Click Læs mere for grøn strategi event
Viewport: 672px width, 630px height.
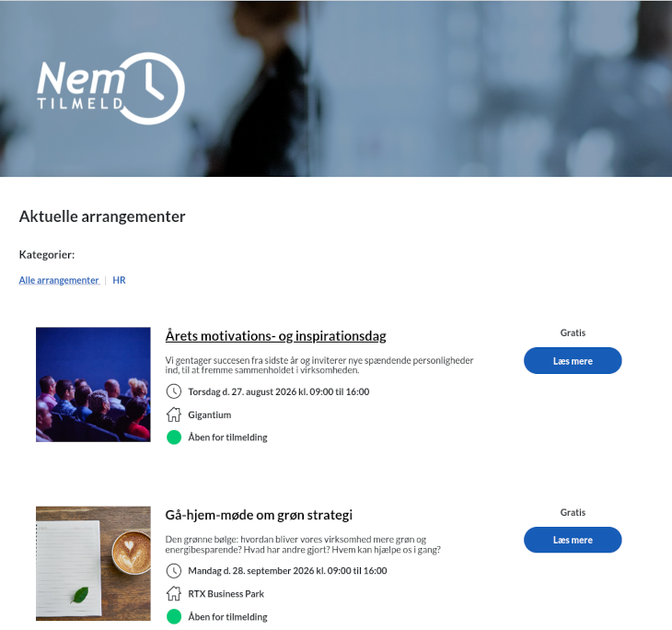point(573,540)
